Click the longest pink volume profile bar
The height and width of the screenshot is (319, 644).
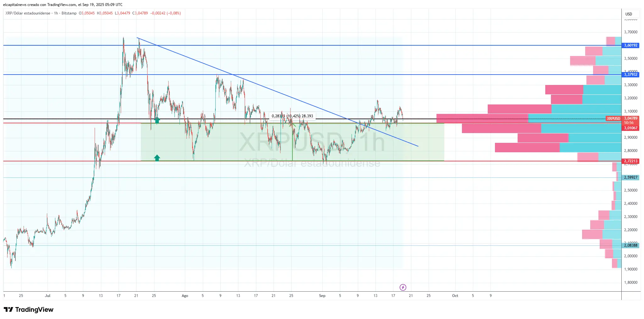pyautogui.click(x=482, y=119)
